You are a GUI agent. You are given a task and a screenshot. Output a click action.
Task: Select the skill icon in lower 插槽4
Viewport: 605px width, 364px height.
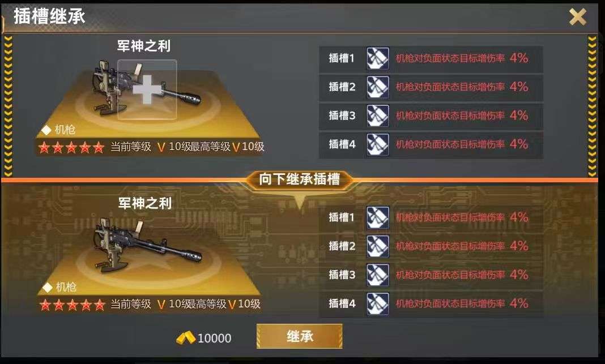[377, 303]
